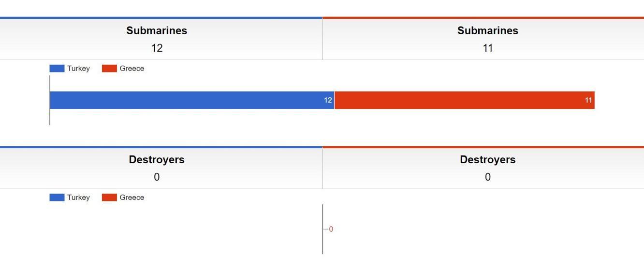Select the Turkey label in Destroyers chart legend
The height and width of the screenshot is (268, 644).
[78, 197]
